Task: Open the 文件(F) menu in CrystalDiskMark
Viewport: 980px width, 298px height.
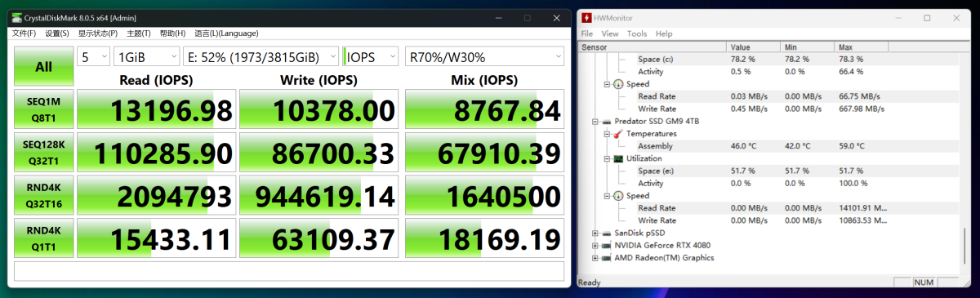Action: pyautogui.click(x=24, y=33)
